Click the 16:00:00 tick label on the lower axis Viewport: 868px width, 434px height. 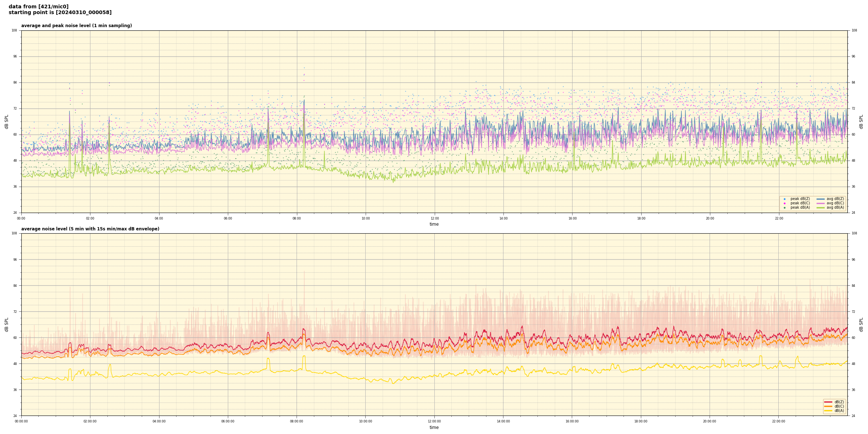[572, 421]
